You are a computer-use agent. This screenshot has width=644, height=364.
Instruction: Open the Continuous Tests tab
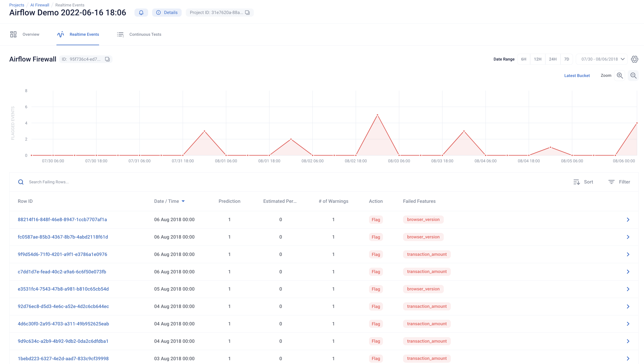coord(139,34)
